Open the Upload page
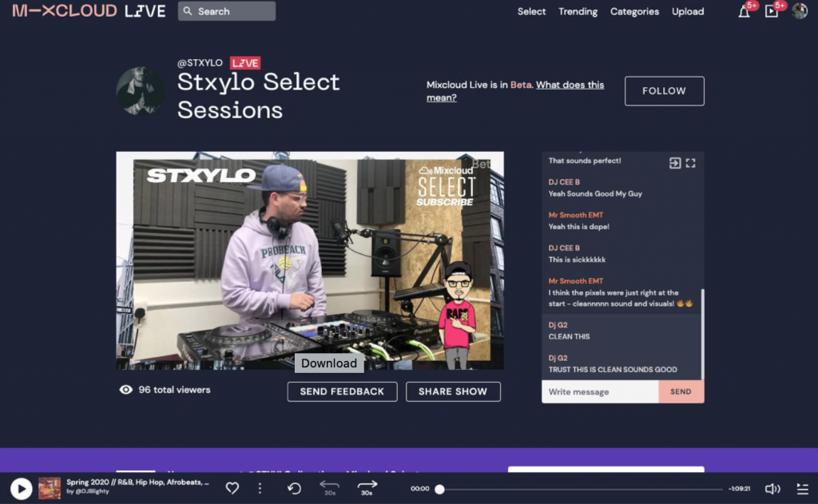Image resolution: width=818 pixels, height=504 pixels. [687, 11]
